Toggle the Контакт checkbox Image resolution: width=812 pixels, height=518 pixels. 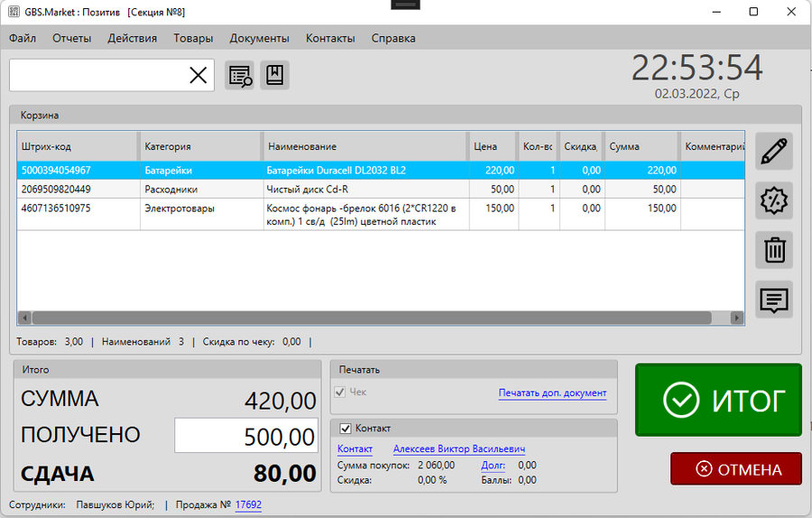(x=345, y=429)
